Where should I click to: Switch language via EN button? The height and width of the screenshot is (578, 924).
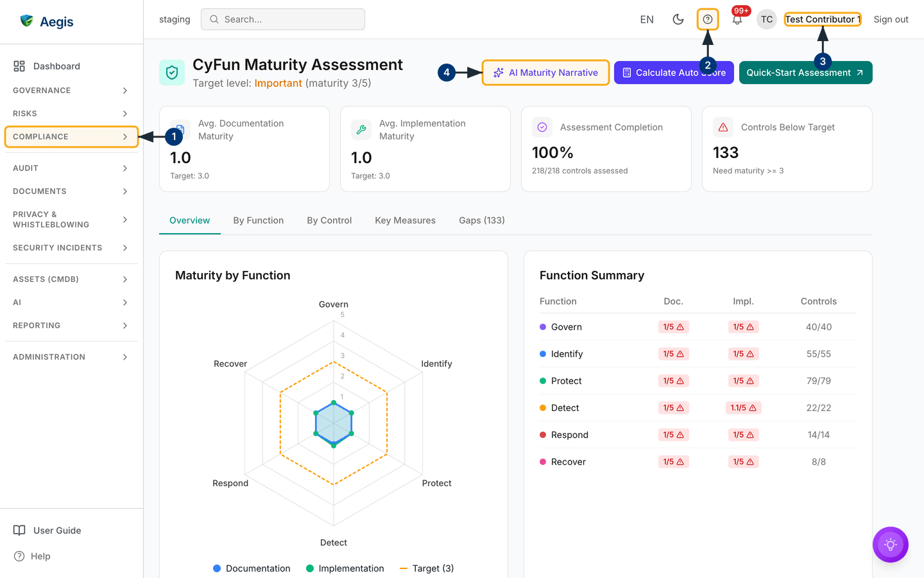647,19
